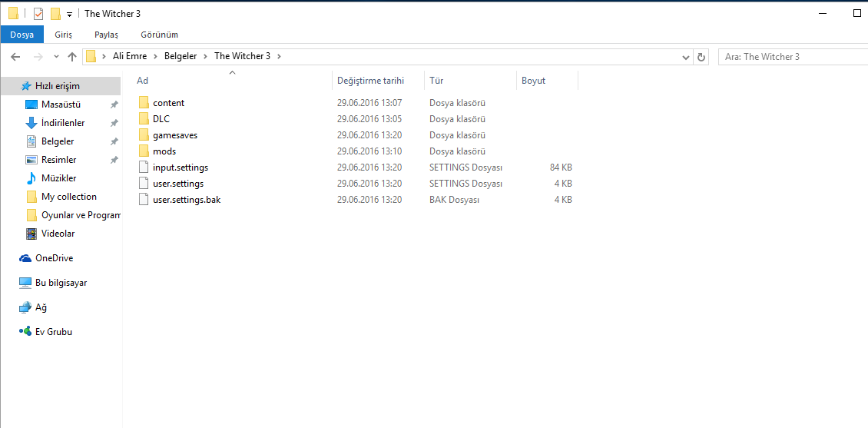Viewport: 868px width, 428px height.
Task: Open the Dosya menu tab
Action: click(x=22, y=35)
